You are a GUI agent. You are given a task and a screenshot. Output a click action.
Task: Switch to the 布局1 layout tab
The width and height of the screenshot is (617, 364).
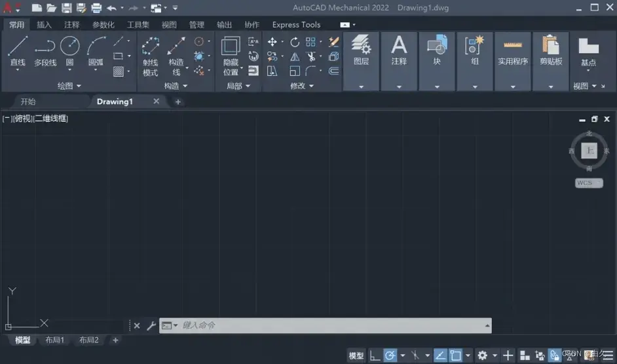click(x=54, y=340)
